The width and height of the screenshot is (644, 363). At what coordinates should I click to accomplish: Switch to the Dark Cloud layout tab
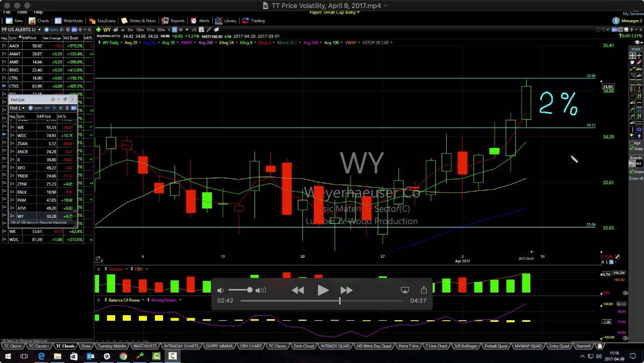(303, 346)
